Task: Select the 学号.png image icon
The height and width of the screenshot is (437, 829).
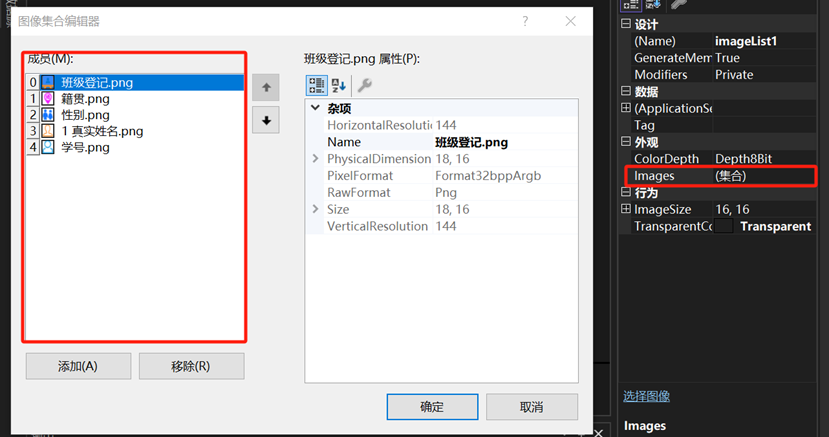Action: point(48,147)
